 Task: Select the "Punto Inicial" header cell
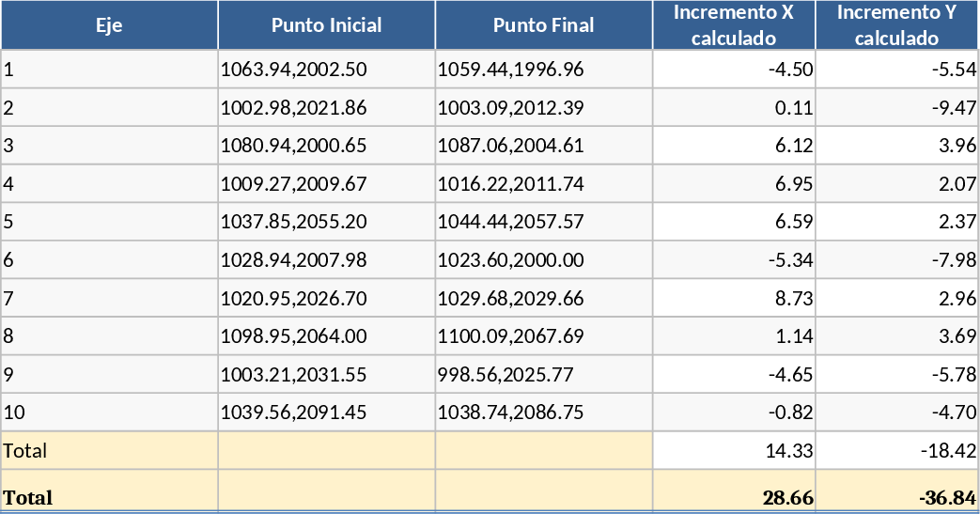[326, 25]
